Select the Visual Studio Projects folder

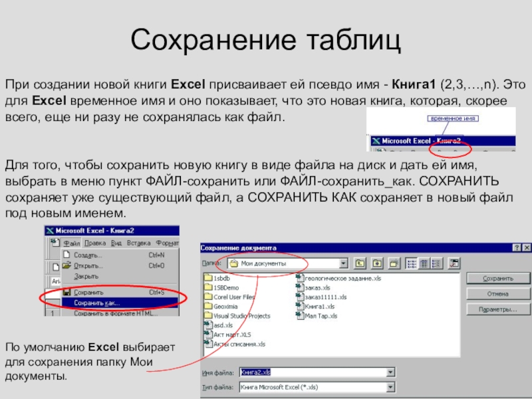[x=237, y=316]
